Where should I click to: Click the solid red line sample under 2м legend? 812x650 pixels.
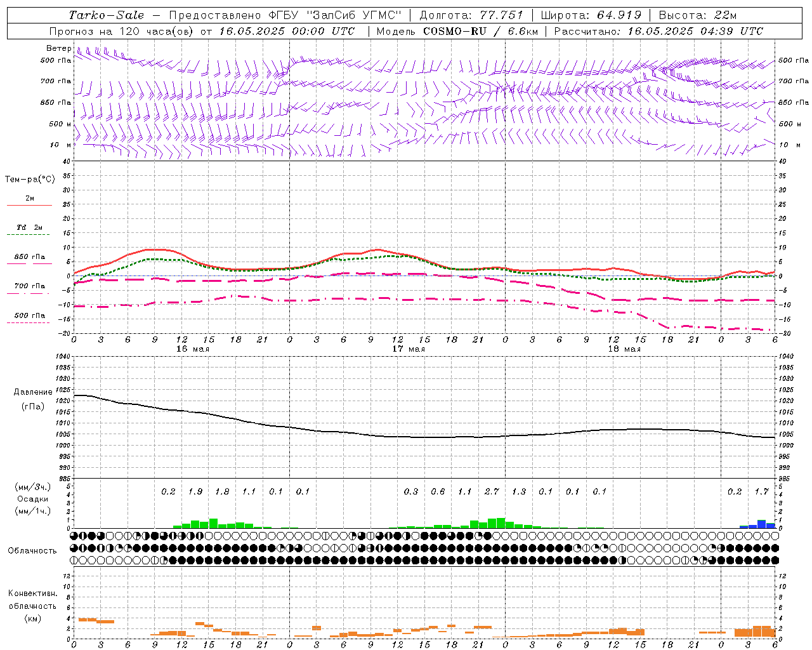(29, 206)
